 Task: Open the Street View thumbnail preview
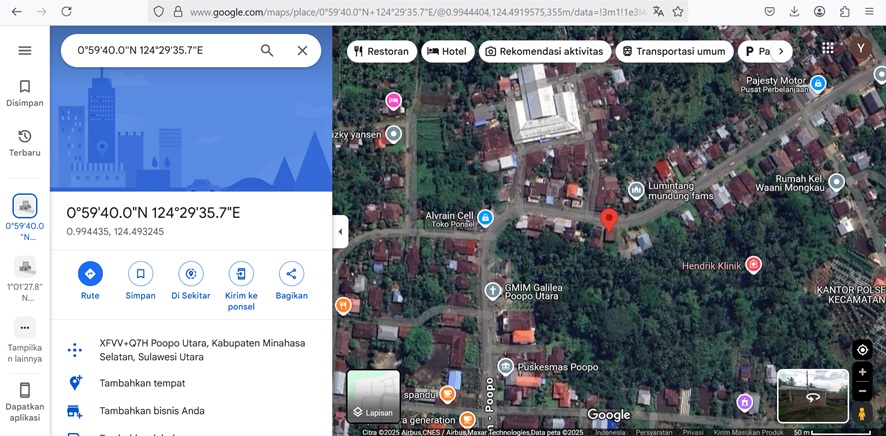(x=812, y=395)
